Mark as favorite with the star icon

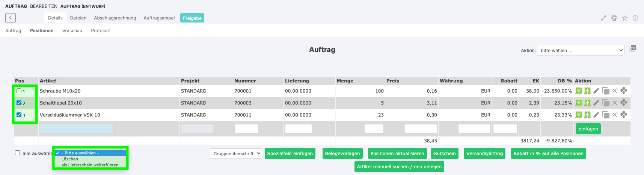point(625,18)
